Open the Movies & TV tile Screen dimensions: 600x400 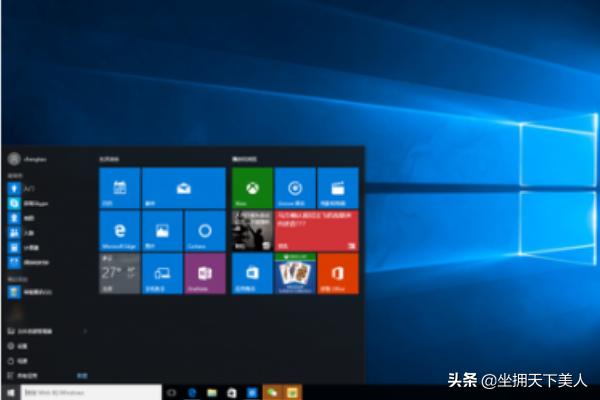tap(338, 188)
